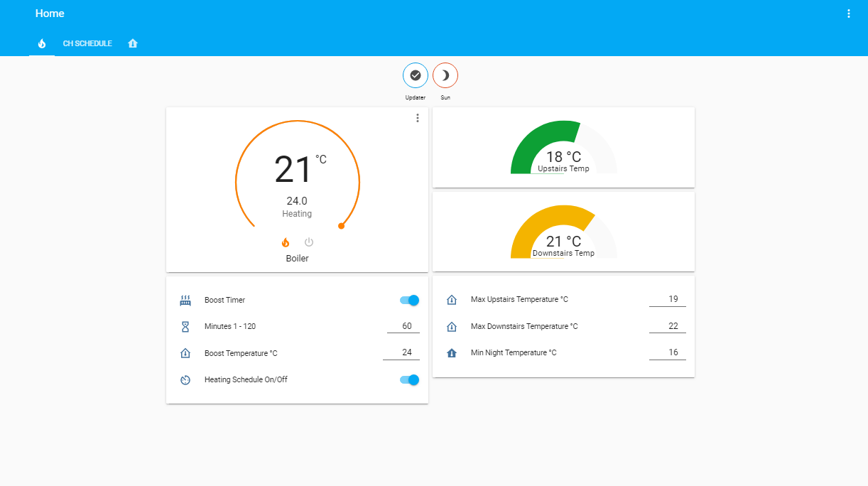Click the icon beside Max Upstairs Temperature
The image size is (868, 486).
451,300
